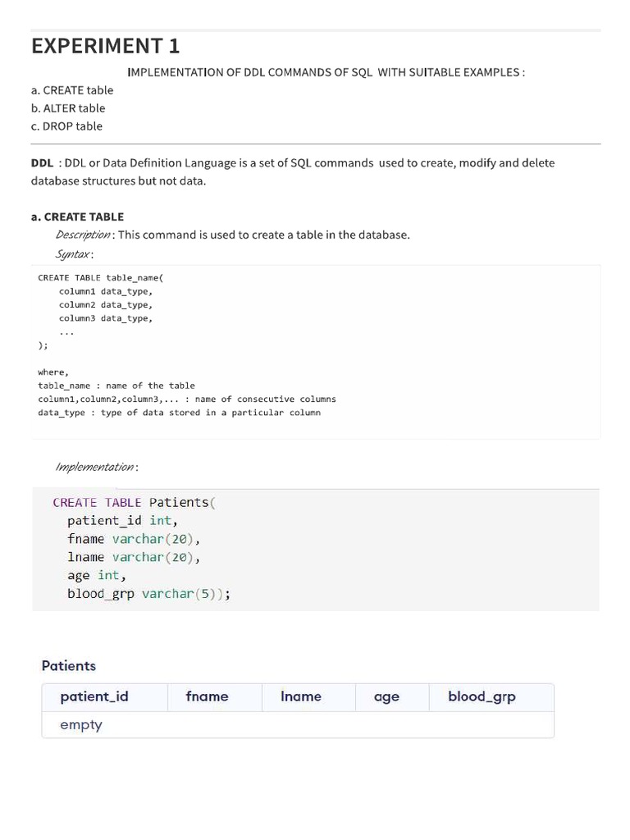Screen dimensions: 630x840
Task: Click the 'b. ALTER table' list item
Action: click(68, 108)
